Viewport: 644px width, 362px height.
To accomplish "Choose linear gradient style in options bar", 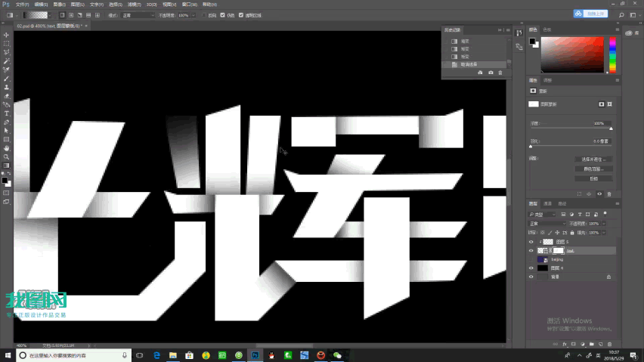I will coord(62,15).
